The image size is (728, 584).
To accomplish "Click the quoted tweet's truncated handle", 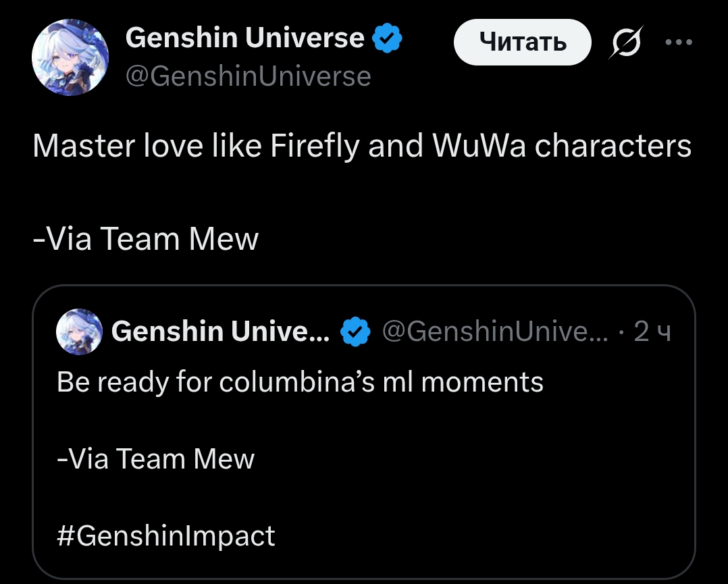I will [495, 331].
